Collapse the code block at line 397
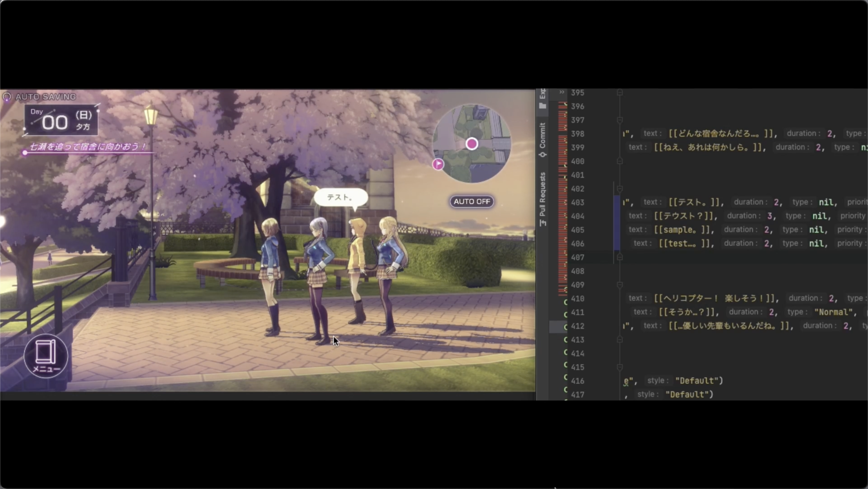 point(620,120)
